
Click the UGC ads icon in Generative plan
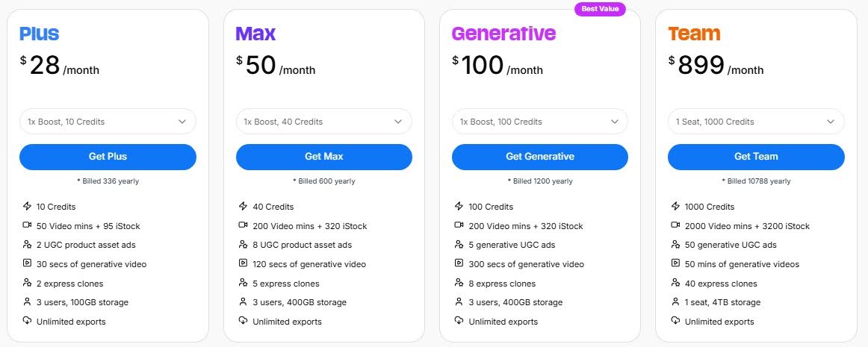[459, 245]
